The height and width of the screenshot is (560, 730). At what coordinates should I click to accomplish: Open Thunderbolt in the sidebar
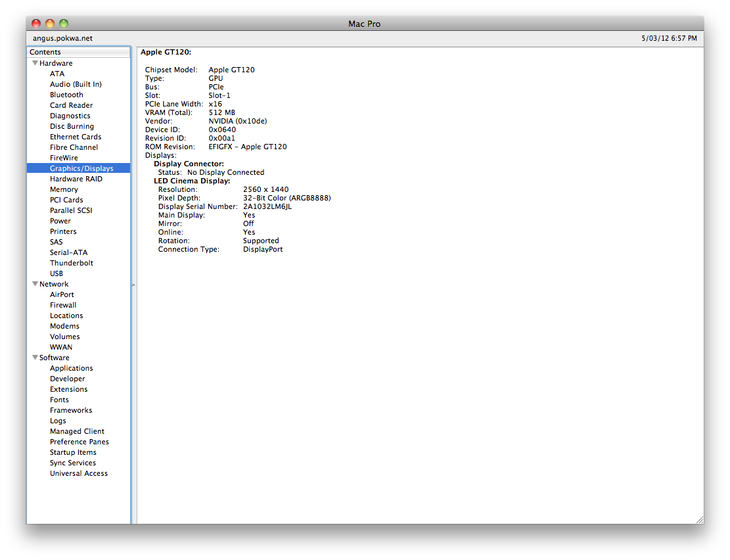pyautogui.click(x=71, y=263)
